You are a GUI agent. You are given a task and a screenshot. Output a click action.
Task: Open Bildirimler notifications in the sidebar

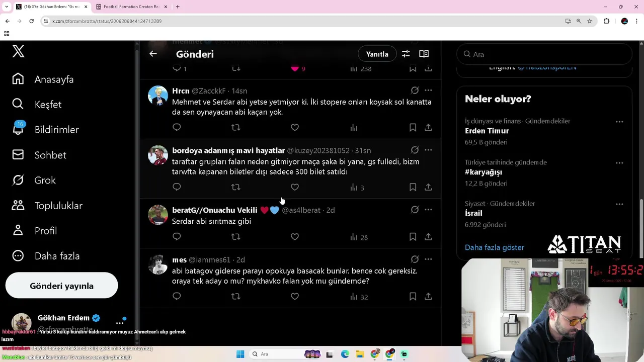pyautogui.click(x=45, y=130)
